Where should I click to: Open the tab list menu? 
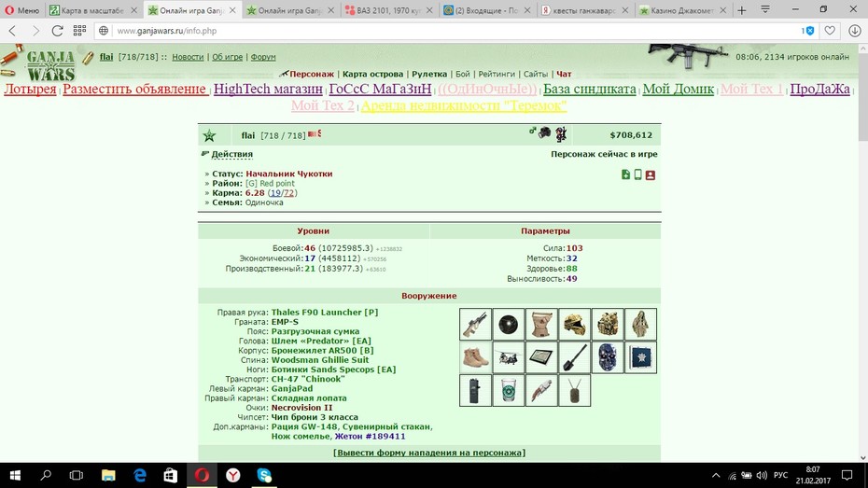[x=765, y=10]
